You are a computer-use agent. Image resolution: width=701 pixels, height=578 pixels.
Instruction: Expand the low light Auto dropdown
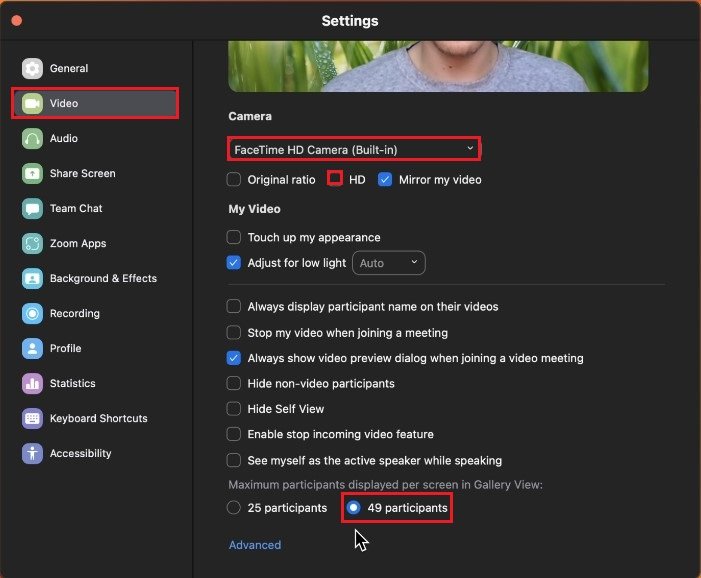tap(391, 263)
